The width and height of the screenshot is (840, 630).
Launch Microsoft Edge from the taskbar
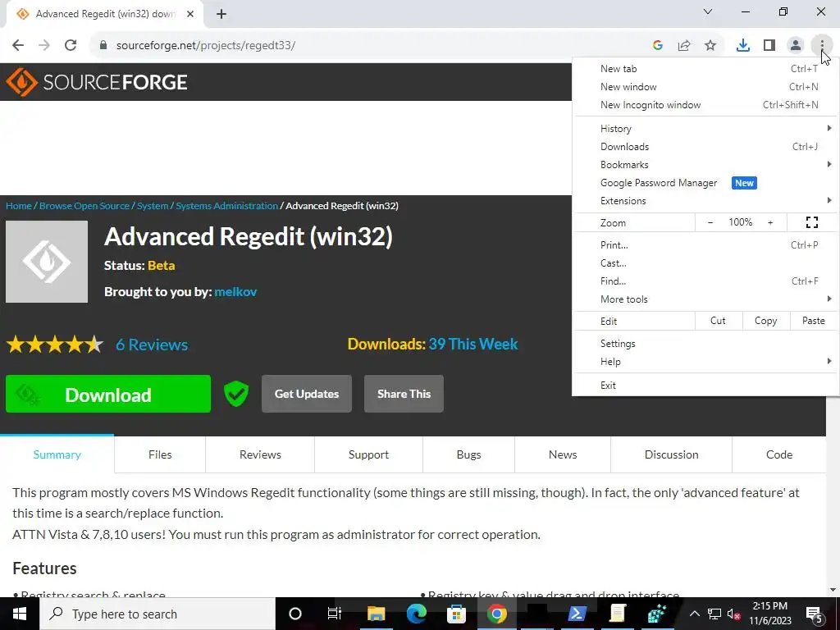416,614
